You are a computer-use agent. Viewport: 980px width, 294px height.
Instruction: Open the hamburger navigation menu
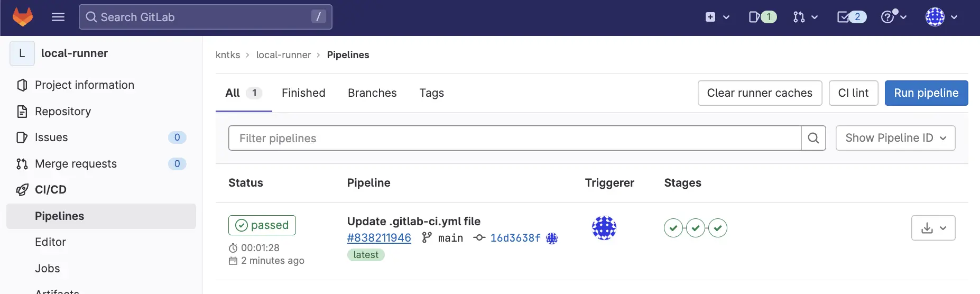point(58,17)
